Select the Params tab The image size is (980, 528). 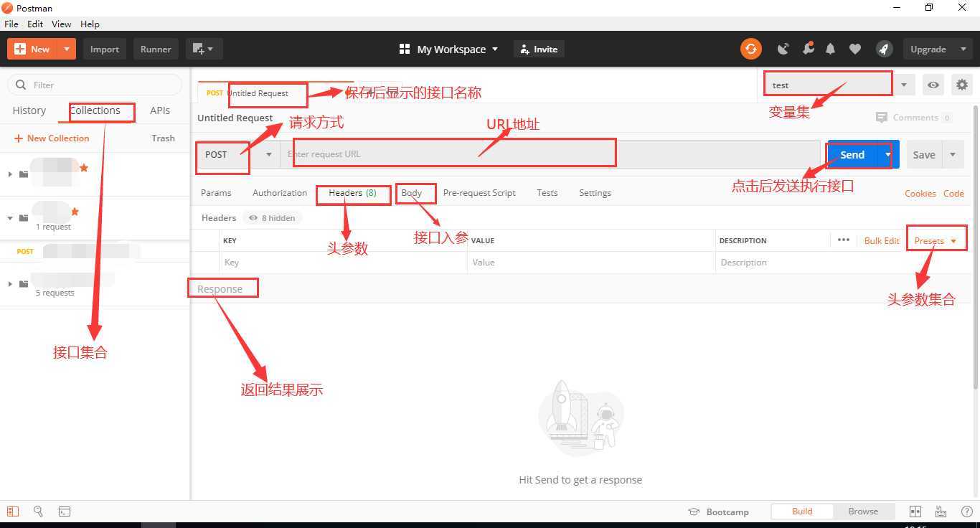coord(216,193)
